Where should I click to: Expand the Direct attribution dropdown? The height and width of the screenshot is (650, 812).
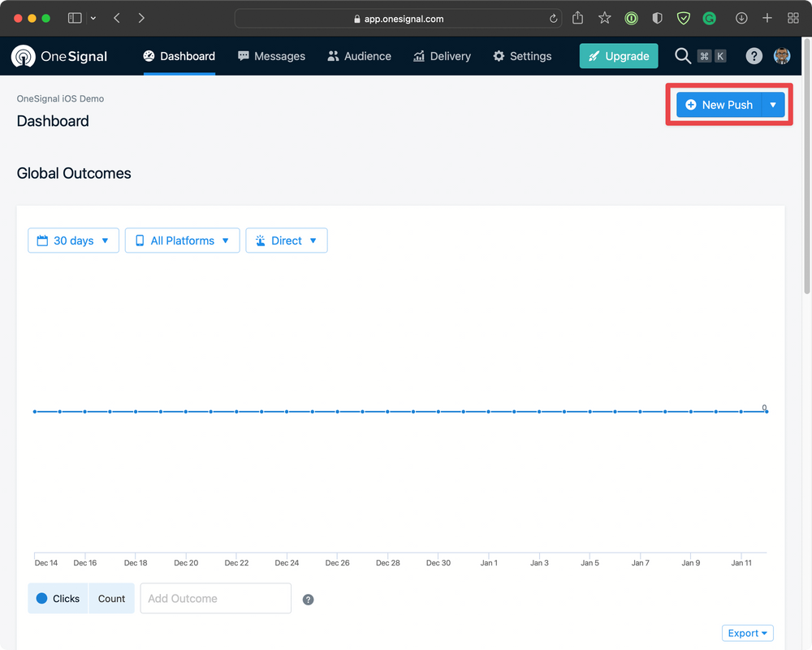click(287, 240)
